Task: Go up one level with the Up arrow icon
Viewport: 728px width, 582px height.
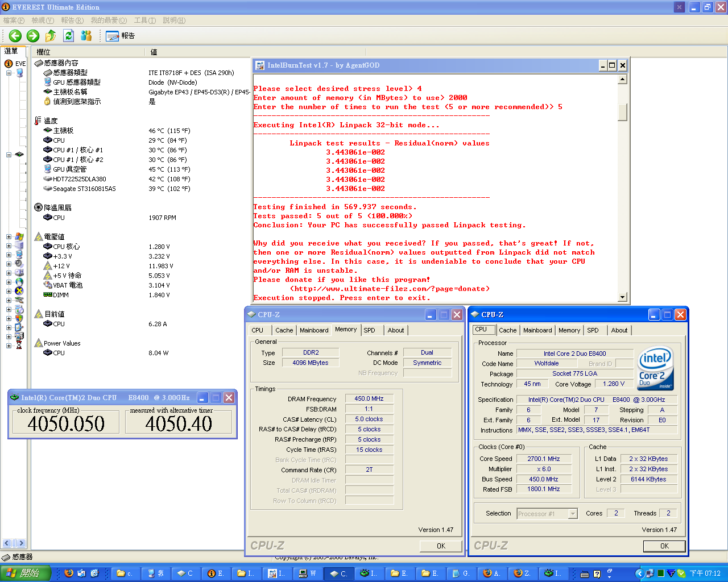Action: [51, 36]
